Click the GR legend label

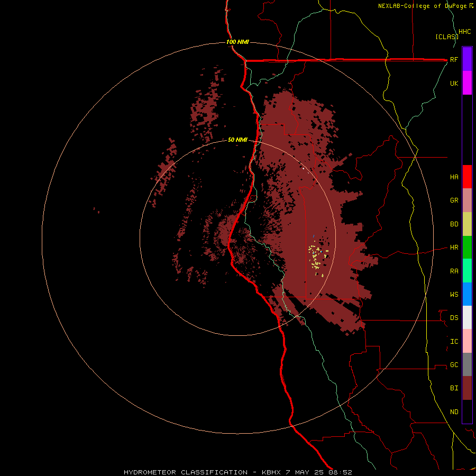click(454, 200)
